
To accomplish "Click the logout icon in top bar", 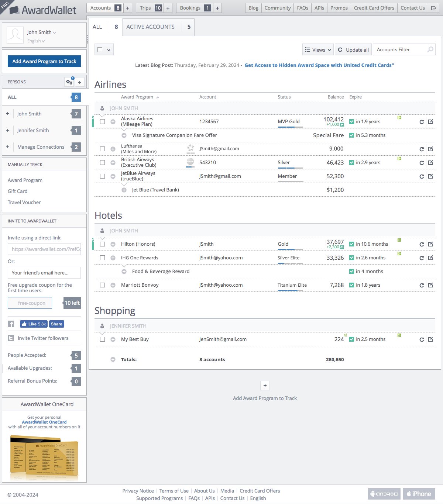I will (x=434, y=8).
